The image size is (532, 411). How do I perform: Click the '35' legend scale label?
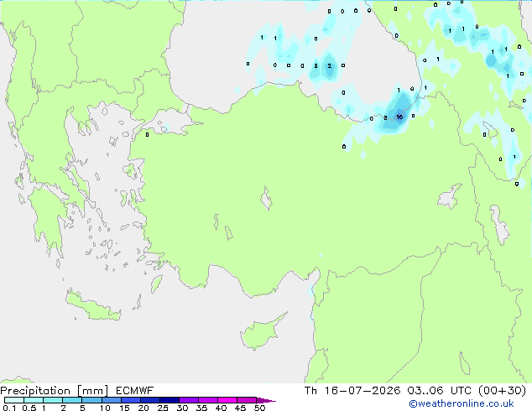click(x=201, y=408)
